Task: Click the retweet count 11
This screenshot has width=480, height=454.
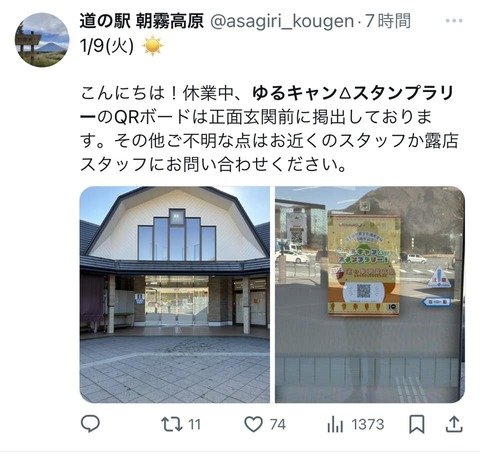Action: pyautogui.click(x=195, y=425)
